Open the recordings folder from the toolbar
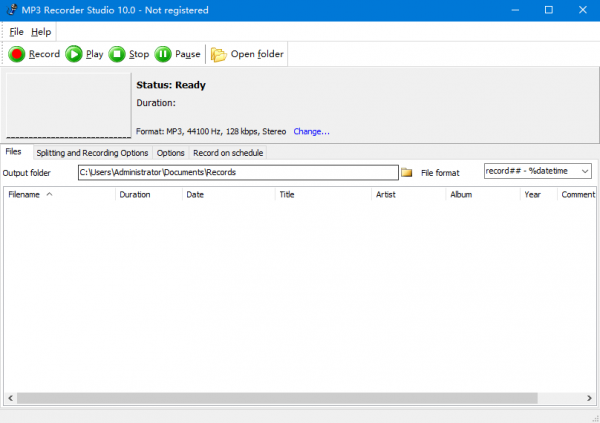600x423 pixels. point(247,54)
